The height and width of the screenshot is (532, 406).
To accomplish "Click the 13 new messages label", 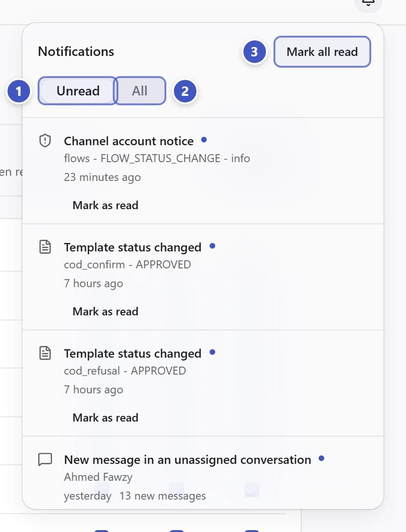I will [x=163, y=496].
